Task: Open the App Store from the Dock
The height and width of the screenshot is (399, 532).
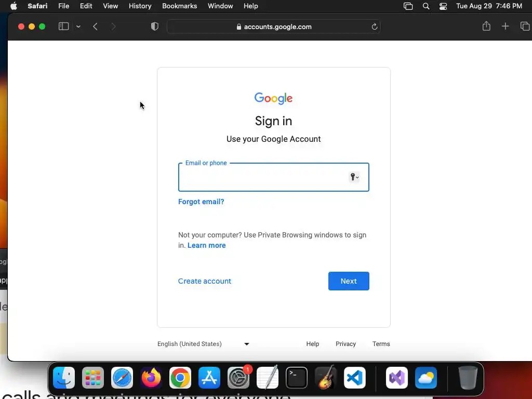Action: tap(209, 378)
